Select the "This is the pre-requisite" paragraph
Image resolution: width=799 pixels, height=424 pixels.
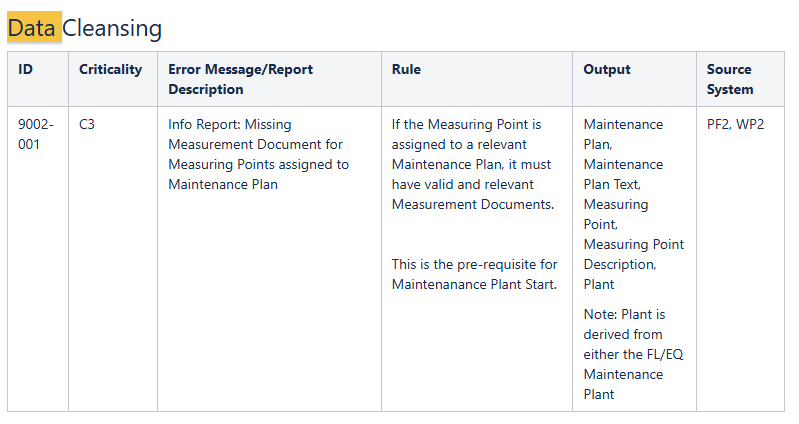click(x=474, y=274)
